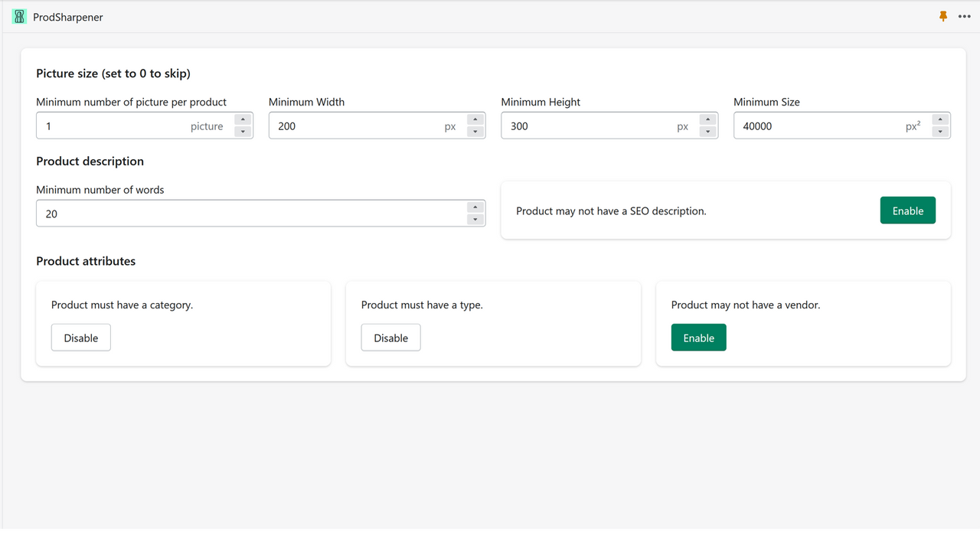Decrement the Minimum Height value
980x551 pixels.
pos(708,132)
